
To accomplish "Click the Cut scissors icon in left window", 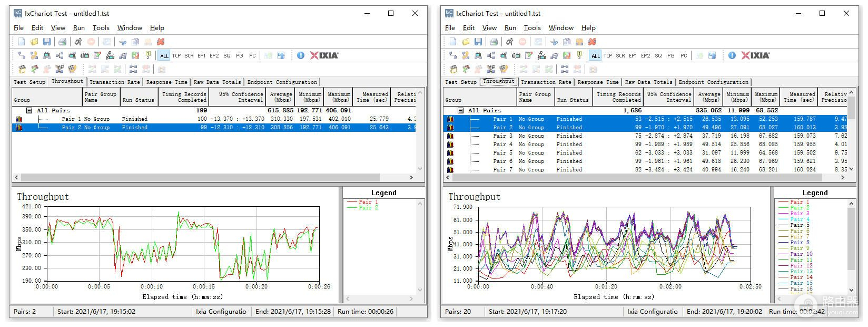I will pyautogui.click(x=123, y=42).
